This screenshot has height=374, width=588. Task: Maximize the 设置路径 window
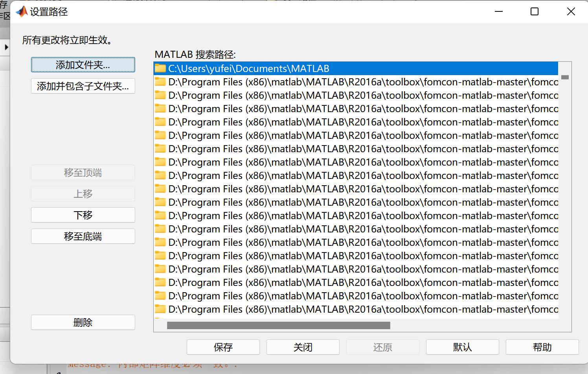(535, 12)
